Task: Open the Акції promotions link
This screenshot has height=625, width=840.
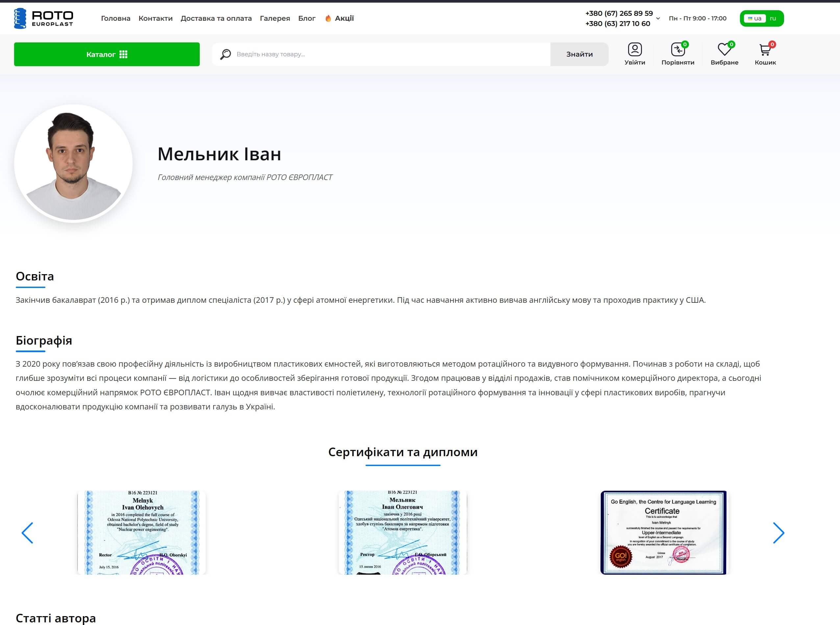Action: (x=344, y=18)
